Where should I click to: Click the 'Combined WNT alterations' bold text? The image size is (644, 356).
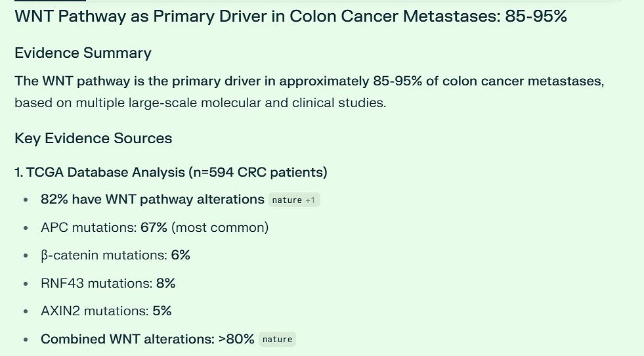click(x=128, y=339)
